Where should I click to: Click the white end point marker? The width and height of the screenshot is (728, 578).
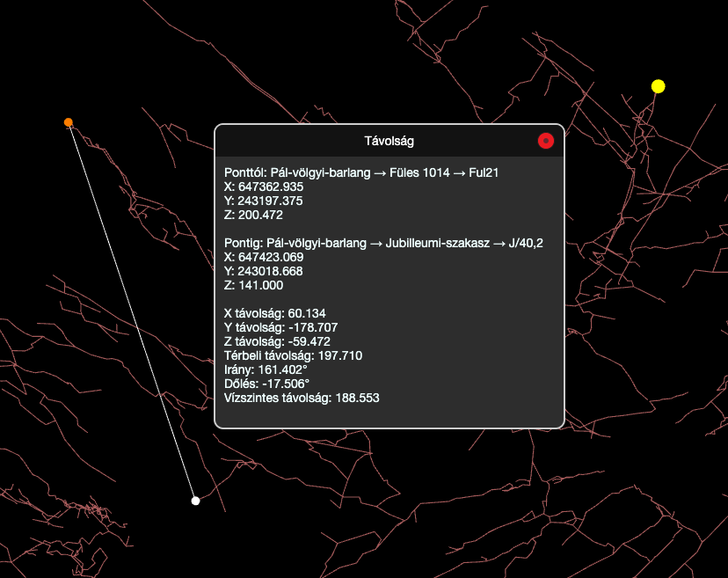195,501
